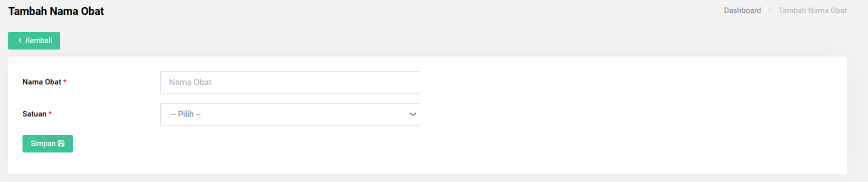Focus the Nama Obat text field
The image size is (868, 182).
290,82
